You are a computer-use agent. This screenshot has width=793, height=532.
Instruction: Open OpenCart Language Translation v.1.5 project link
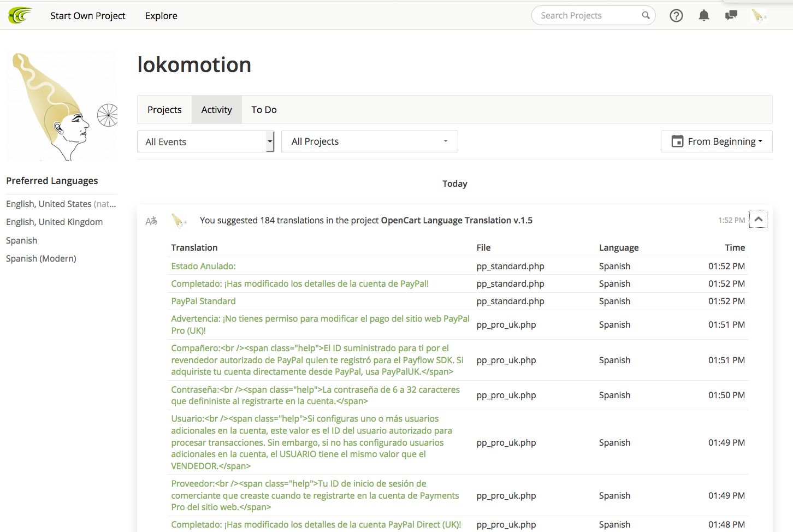point(457,220)
